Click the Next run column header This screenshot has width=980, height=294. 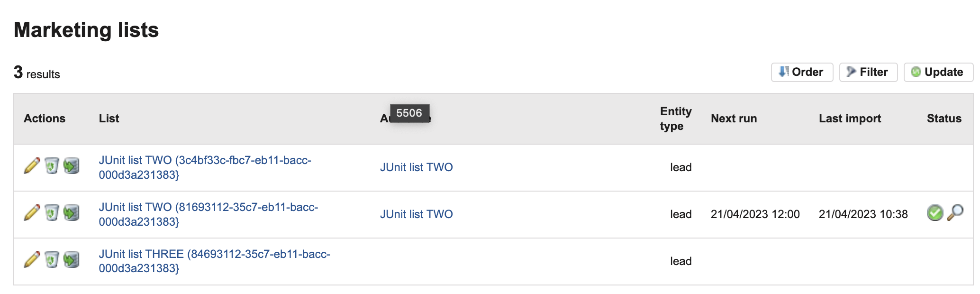tap(734, 119)
